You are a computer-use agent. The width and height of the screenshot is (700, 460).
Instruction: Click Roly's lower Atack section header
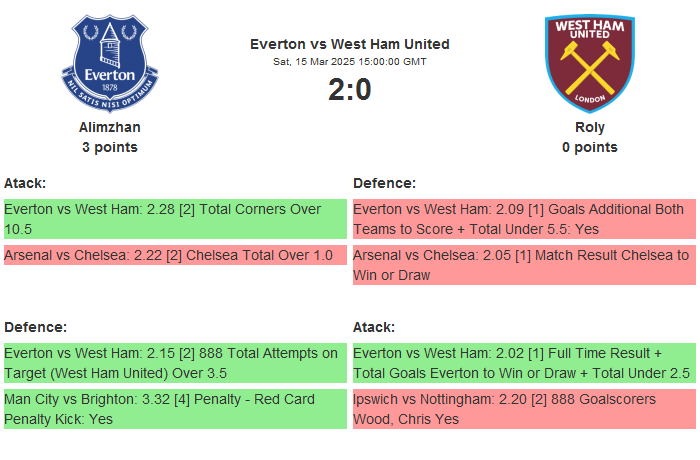(x=374, y=327)
